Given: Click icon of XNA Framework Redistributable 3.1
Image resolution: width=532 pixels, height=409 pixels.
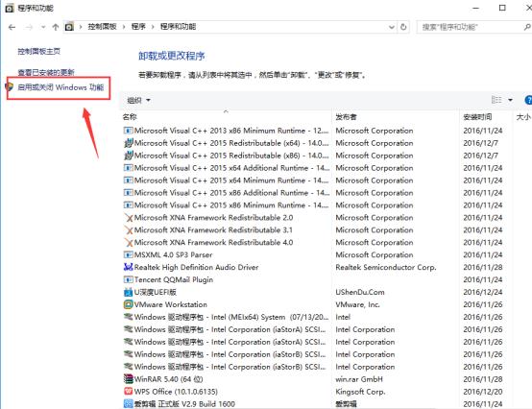Looking at the screenshot, I should click(129, 229).
